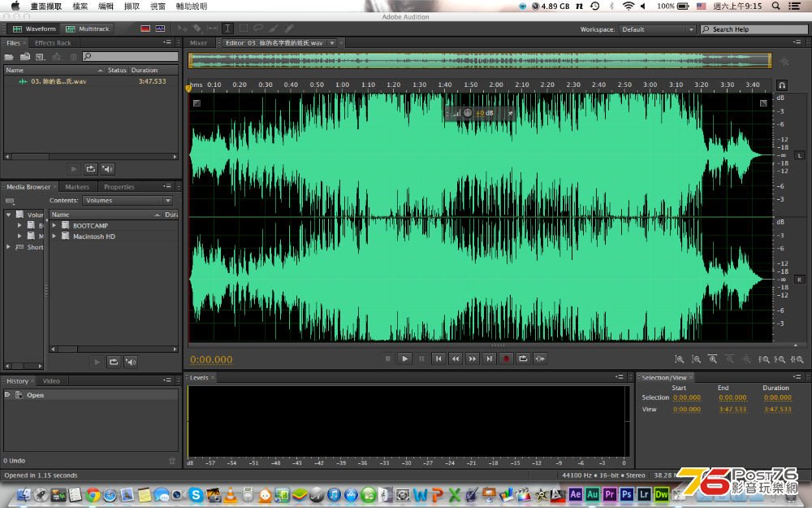The height and width of the screenshot is (508, 812).
Task: Open the Adobe Audition icon in the Dock
Action: [593, 494]
